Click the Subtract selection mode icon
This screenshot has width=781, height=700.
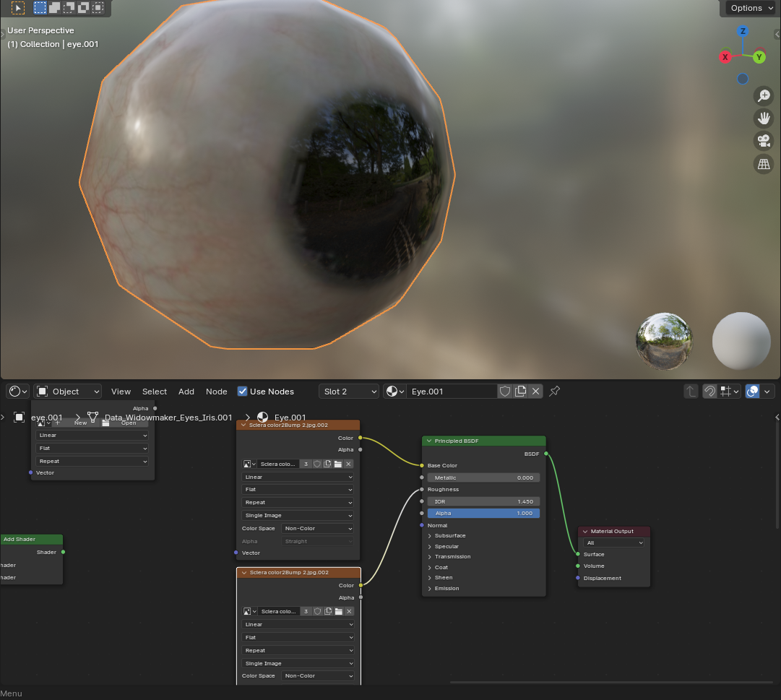pyautogui.click(x=69, y=7)
